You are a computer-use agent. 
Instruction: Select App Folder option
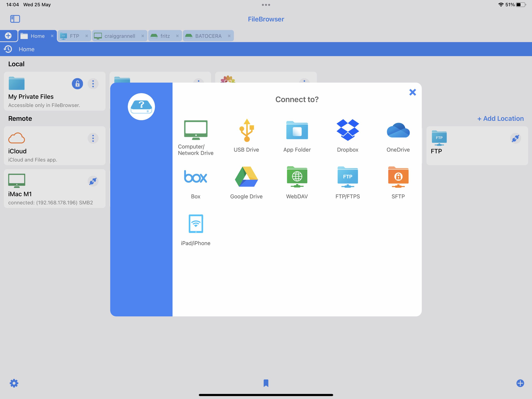coord(297,136)
